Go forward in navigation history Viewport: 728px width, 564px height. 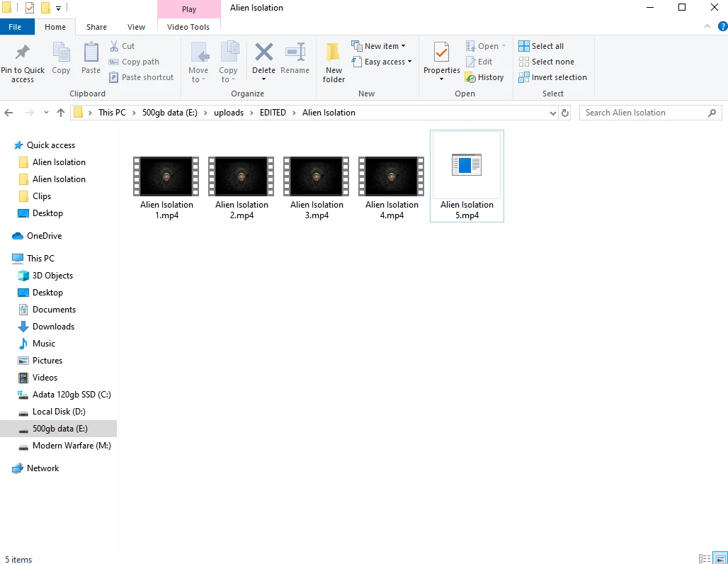click(29, 113)
